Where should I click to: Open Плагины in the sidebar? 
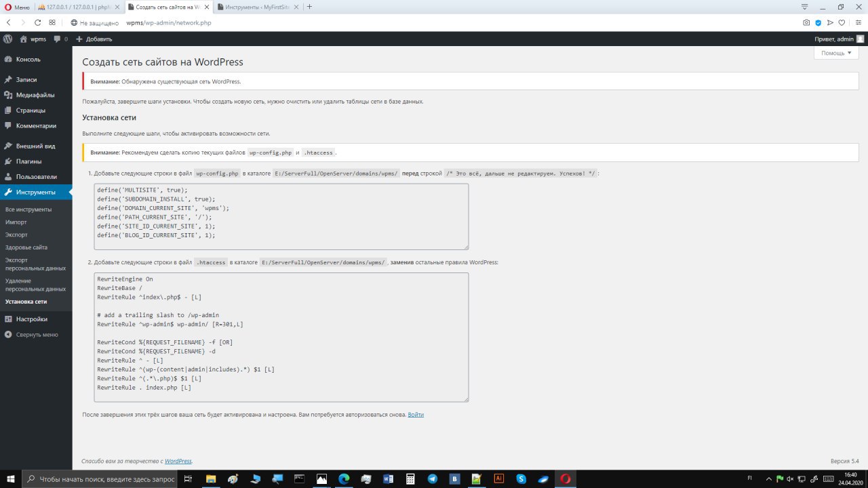coord(36,161)
